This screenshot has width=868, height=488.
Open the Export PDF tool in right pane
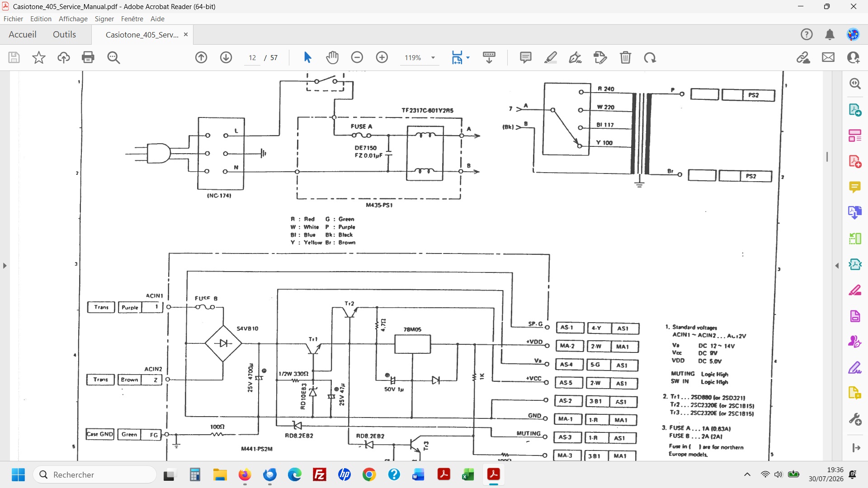point(855,110)
